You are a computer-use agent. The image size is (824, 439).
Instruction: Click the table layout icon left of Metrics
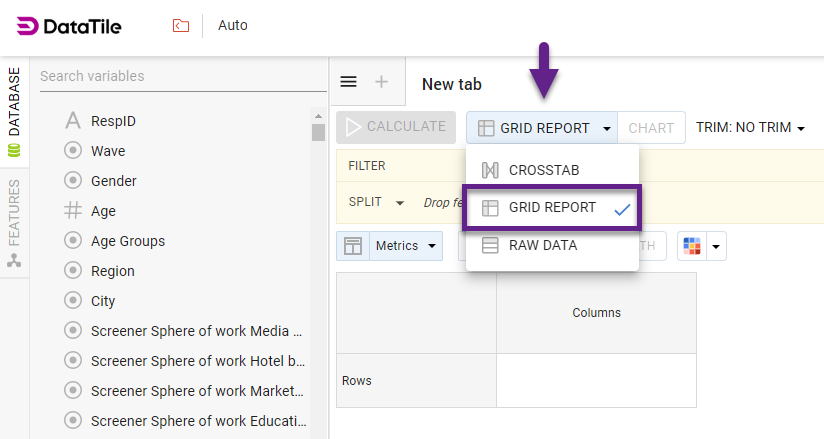click(353, 245)
